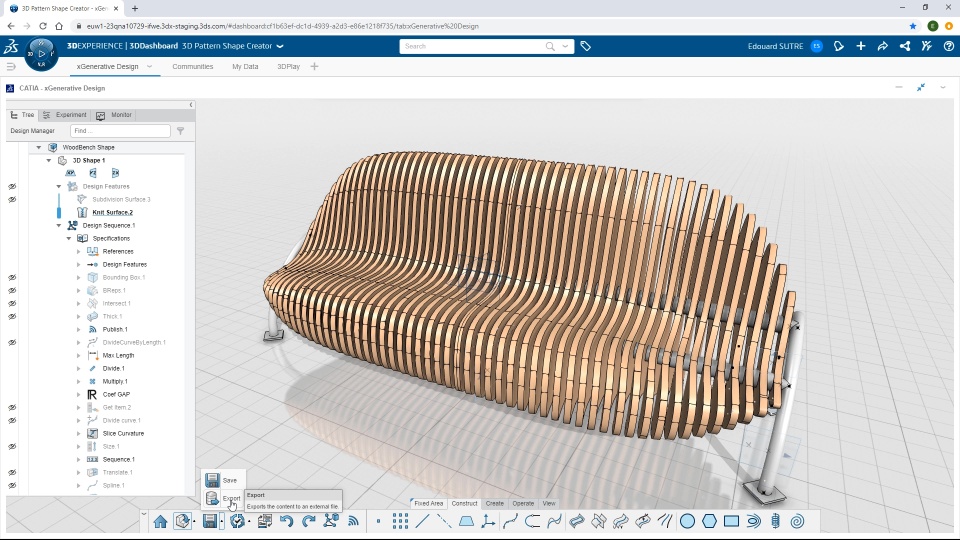Expand the References tree node

point(79,252)
